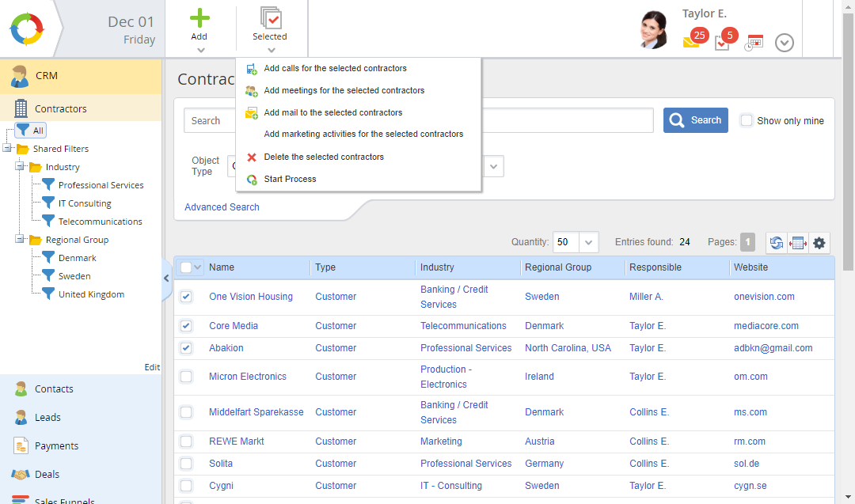The image size is (855, 504).
Task: Select the Telecommunications filter
Action: click(100, 222)
